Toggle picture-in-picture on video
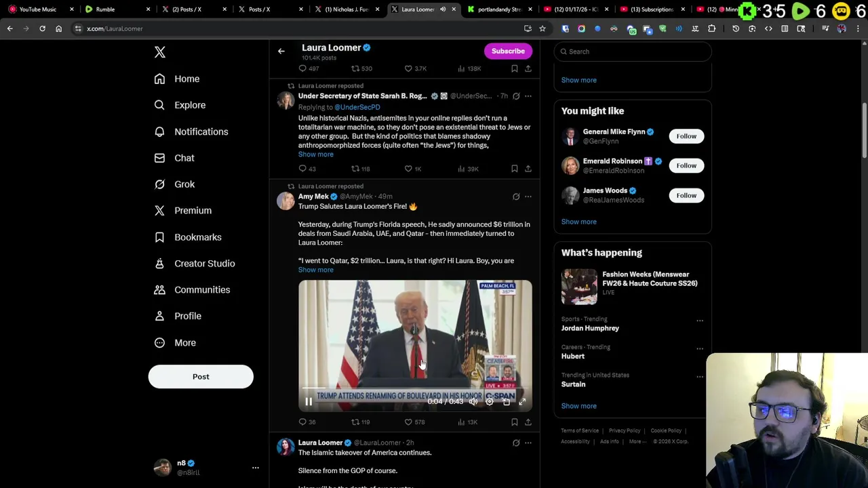The height and width of the screenshot is (488, 868). 506,402
